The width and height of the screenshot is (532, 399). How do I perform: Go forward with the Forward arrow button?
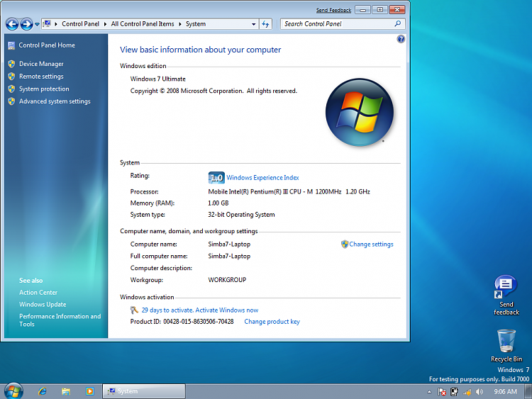[x=26, y=24]
